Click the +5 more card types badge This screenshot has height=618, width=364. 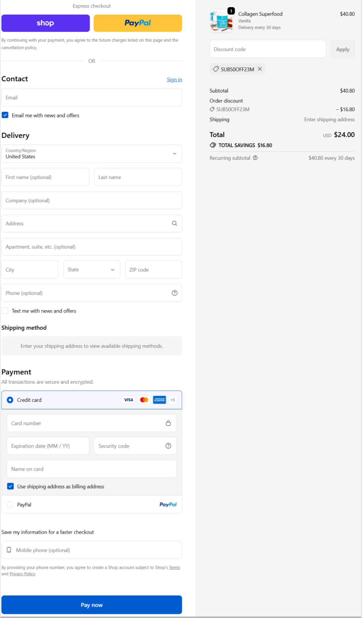pyautogui.click(x=173, y=400)
